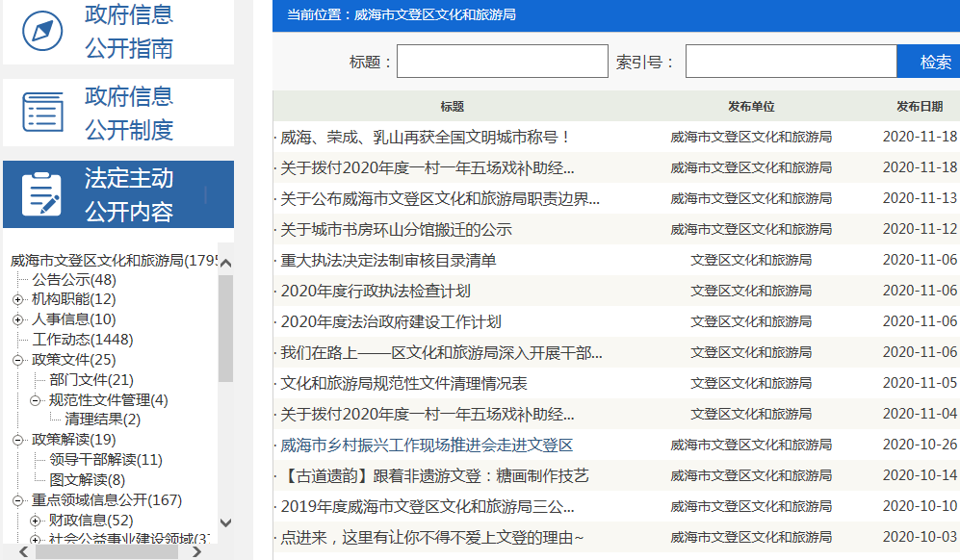Click the 检索 search button

click(934, 63)
